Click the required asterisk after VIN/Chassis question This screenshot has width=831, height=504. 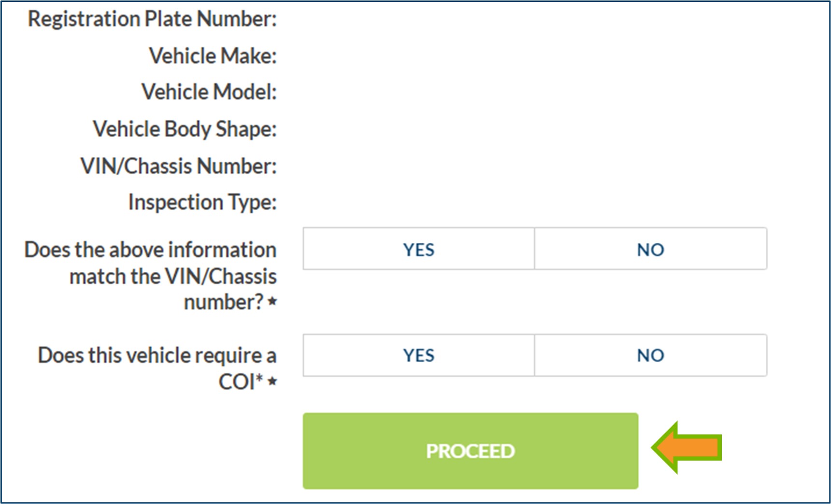272,302
